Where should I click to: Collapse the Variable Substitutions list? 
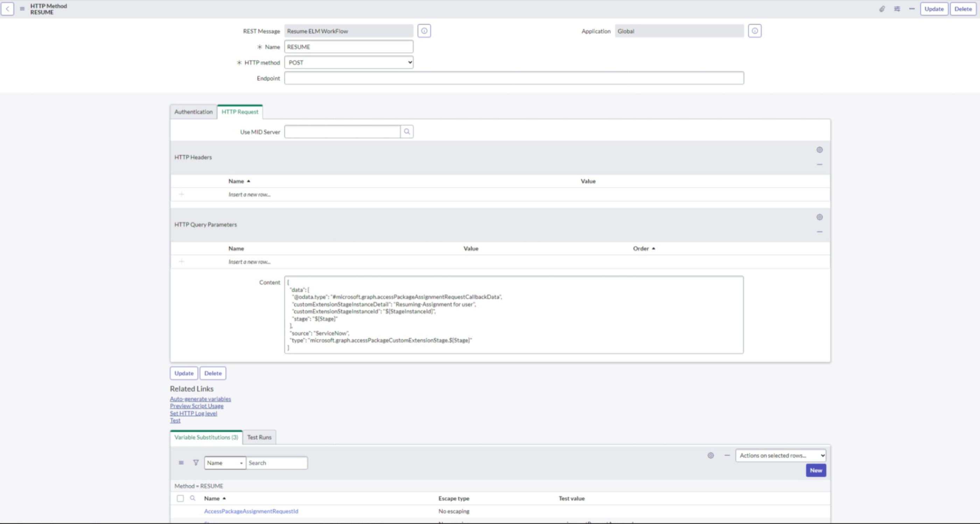pos(727,455)
